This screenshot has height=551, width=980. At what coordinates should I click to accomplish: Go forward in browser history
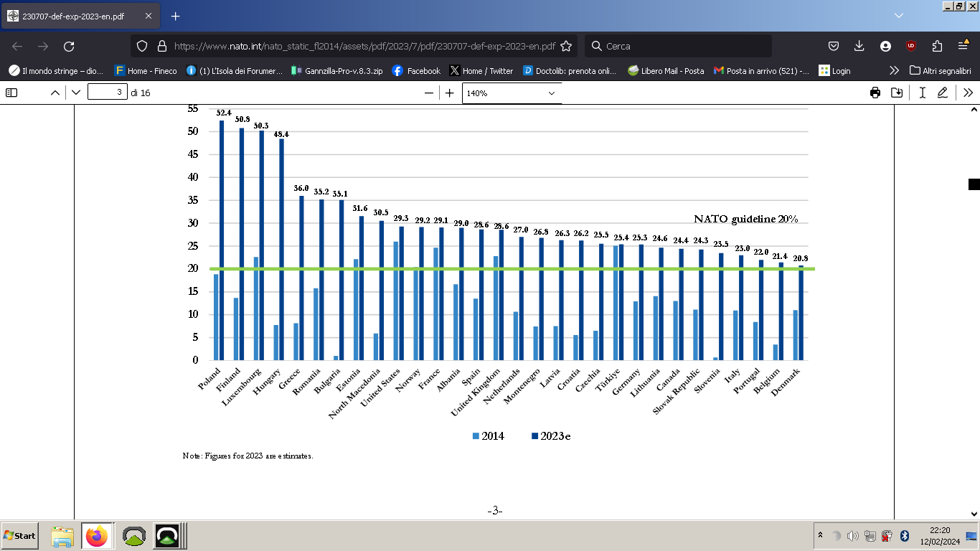pyautogui.click(x=43, y=46)
